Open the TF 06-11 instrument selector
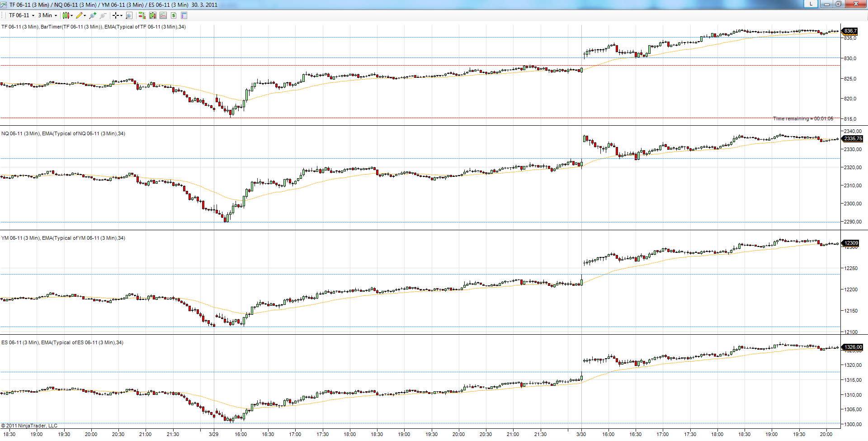The width and height of the screenshot is (868, 441). [x=22, y=15]
